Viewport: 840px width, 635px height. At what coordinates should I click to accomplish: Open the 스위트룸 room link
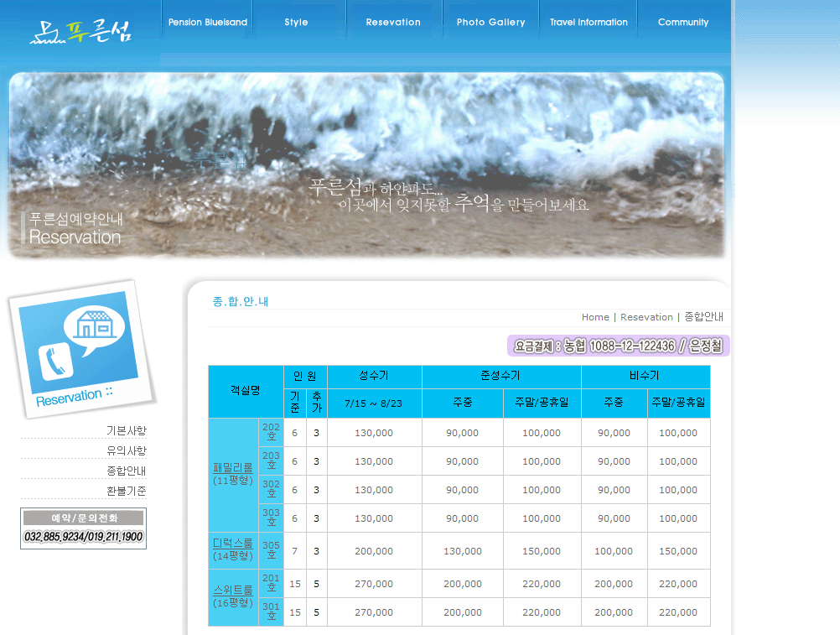[232, 590]
